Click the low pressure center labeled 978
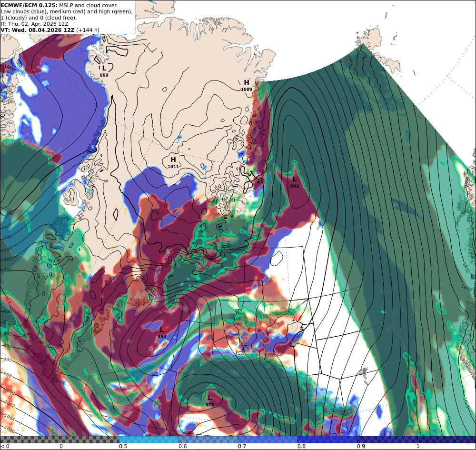Screen dimensions: 476x450 click(x=210, y=401)
